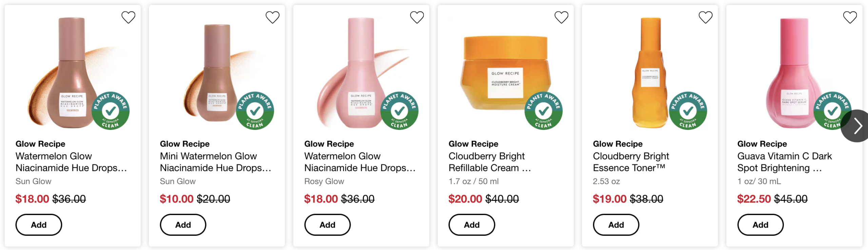
Task: Add Sun Glow Watermelon Hue Drops
Action: pyautogui.click(x=39, y=225)
